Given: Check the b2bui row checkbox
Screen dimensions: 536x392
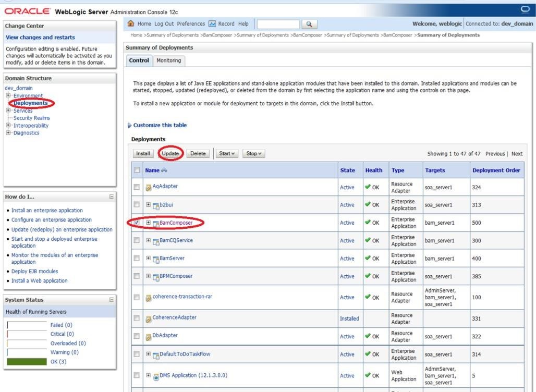Looking at the screenshot, I should click(x=137, y=204).
